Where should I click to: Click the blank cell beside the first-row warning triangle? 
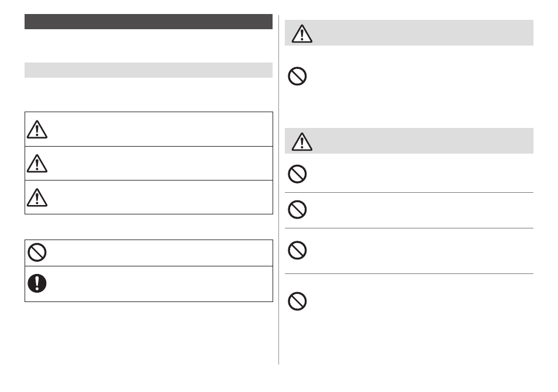pos(161,129)
